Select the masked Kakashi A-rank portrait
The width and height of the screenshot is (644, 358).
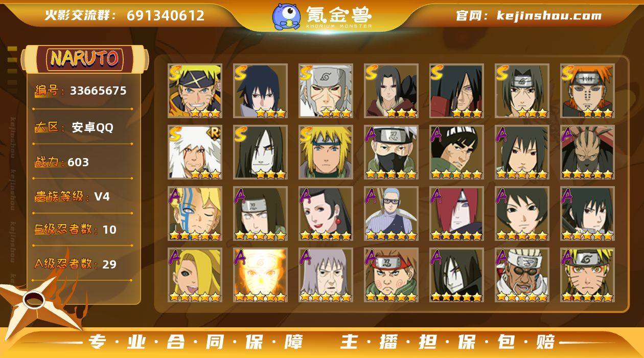point(391,152)
